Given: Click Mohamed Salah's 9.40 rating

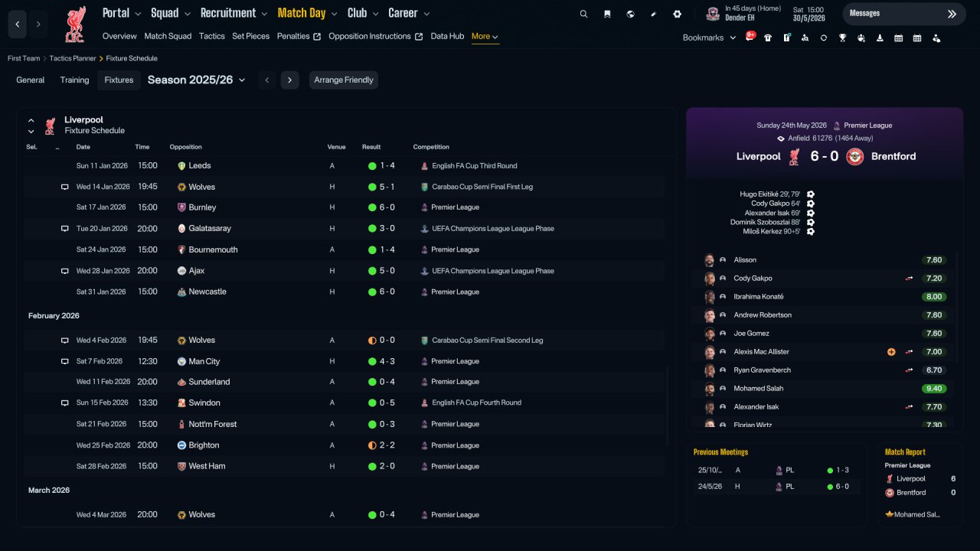Looking at the screenshot, I should click(x=934, y=389).
